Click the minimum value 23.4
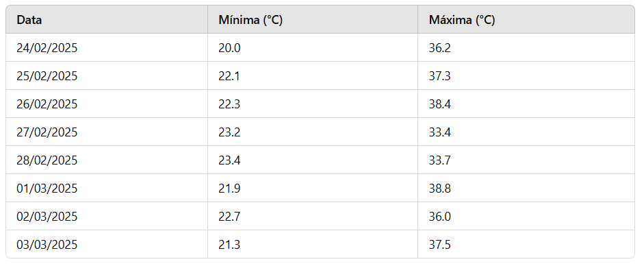 click(229, 160)
